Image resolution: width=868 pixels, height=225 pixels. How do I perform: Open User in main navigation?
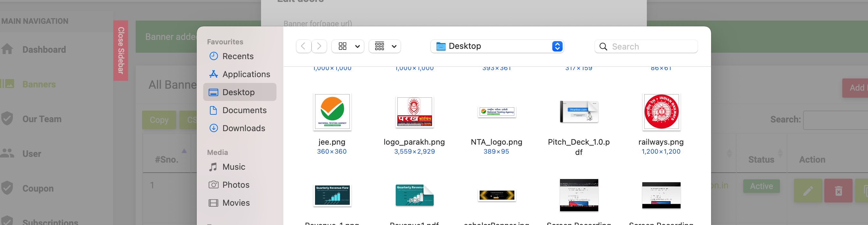click(x=32, y=154)
